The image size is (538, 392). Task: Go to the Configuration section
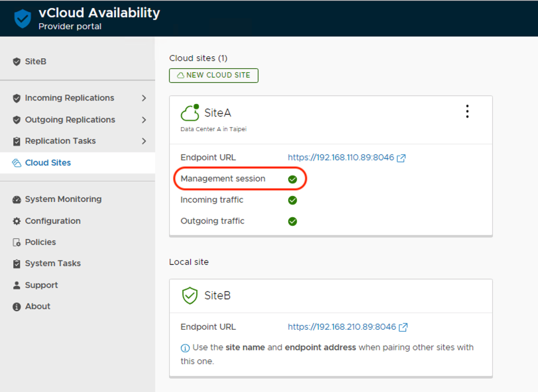click(x=52, y=221)
